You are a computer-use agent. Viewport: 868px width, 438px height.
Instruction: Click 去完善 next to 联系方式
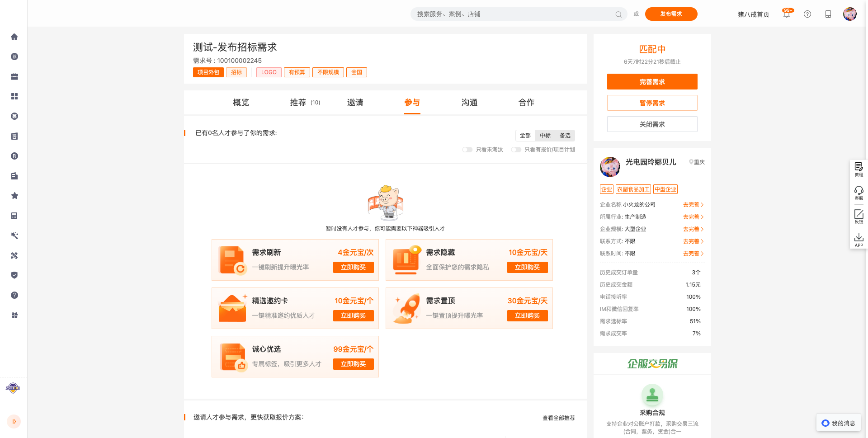click(x=693, y=241)
